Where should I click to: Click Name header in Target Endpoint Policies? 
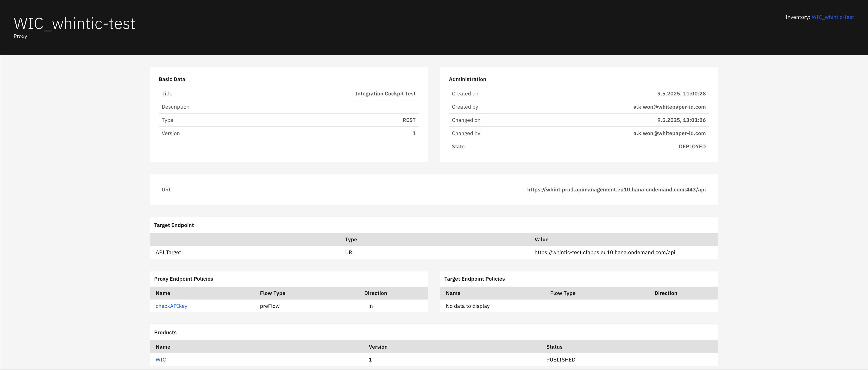[453, 293]
